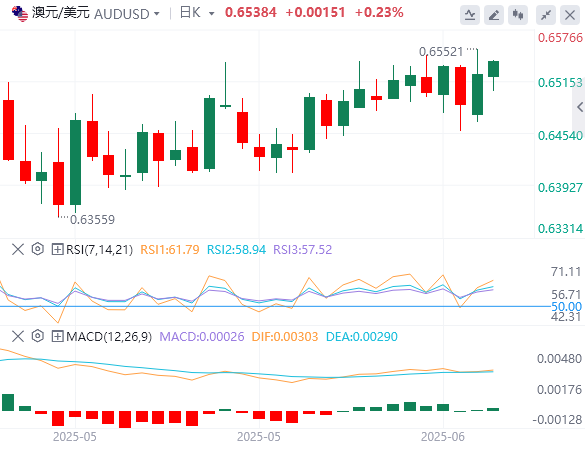
Task: Open the indicator line chart tool
Action: tap(470, 15)
